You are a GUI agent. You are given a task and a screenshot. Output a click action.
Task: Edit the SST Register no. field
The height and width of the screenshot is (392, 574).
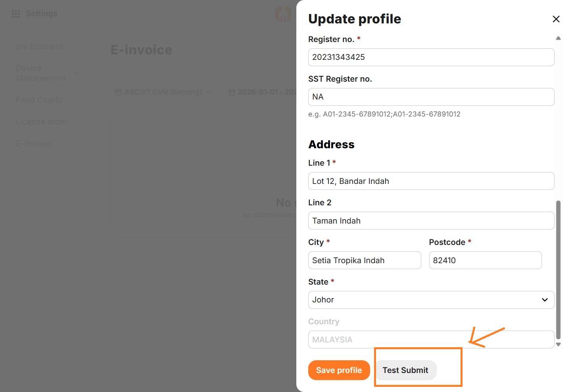click(x=431, y=97)
